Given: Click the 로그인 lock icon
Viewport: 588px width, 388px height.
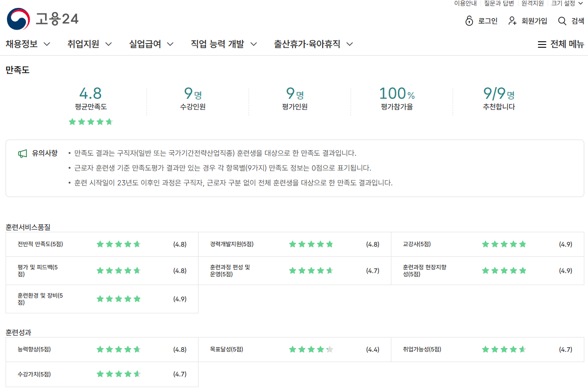Looking at the screenshot, I should (469, 21).
